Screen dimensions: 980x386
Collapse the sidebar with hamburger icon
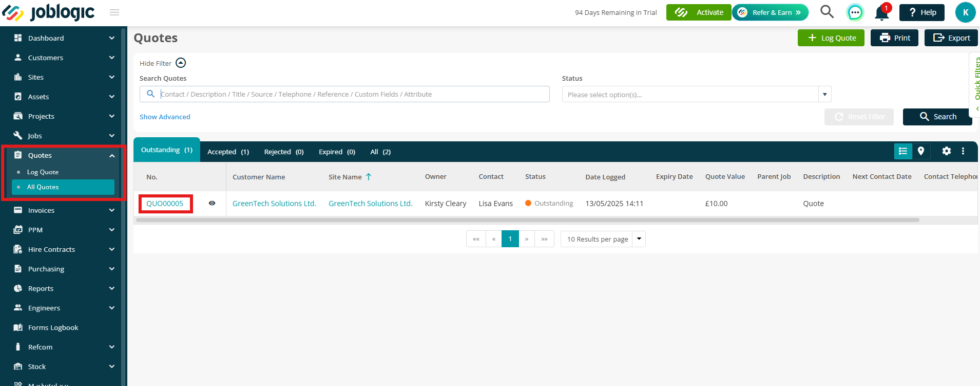(114, 12)
